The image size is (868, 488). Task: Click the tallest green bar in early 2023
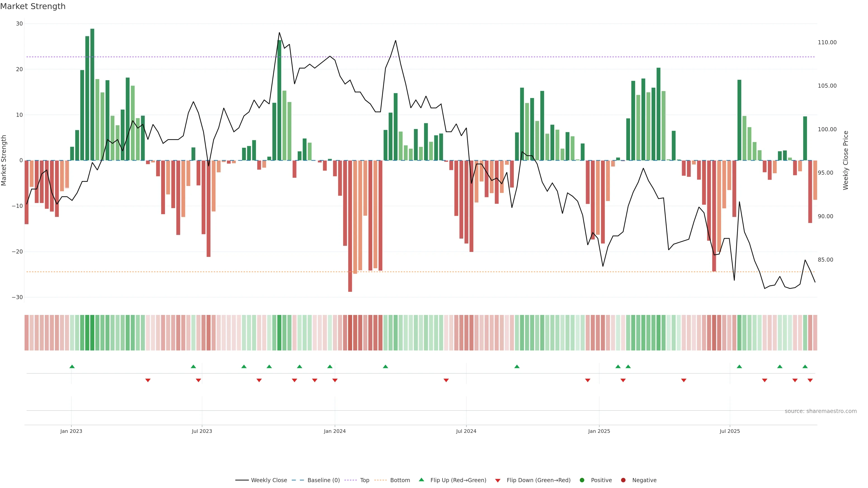click(x=92, y=94)
